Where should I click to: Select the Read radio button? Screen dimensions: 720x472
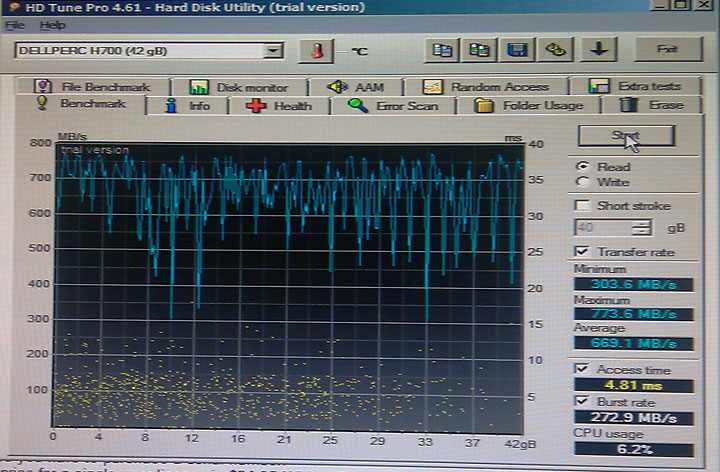[x=583, y=167]
